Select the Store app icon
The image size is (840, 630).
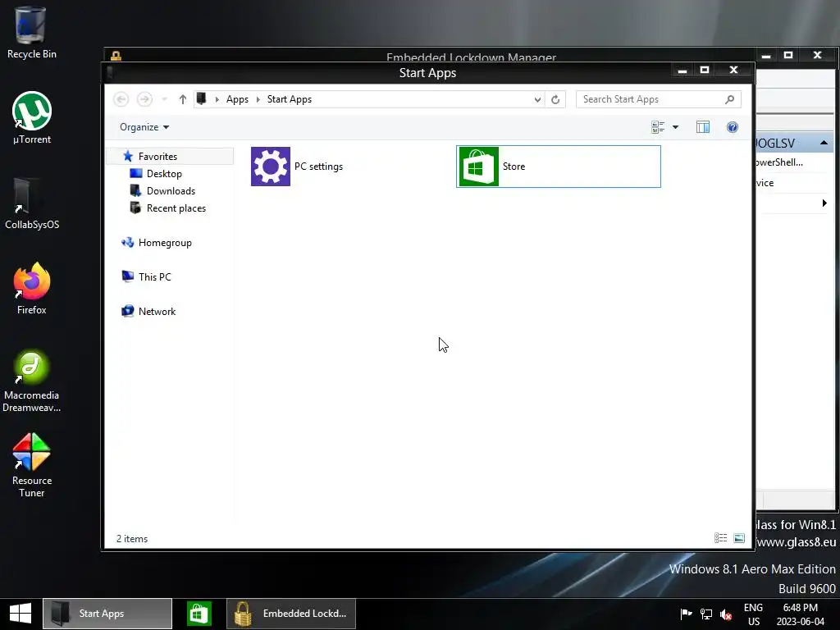point(479,167)
